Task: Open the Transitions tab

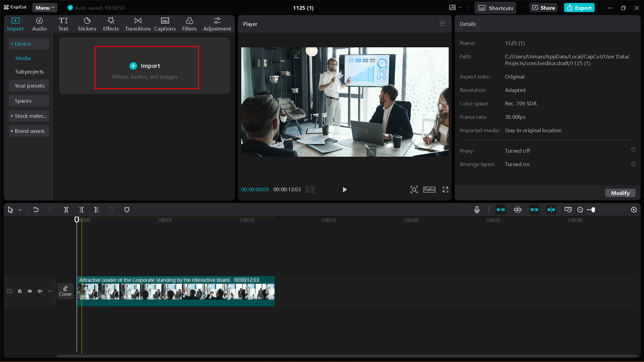Action: pos(138,24)
